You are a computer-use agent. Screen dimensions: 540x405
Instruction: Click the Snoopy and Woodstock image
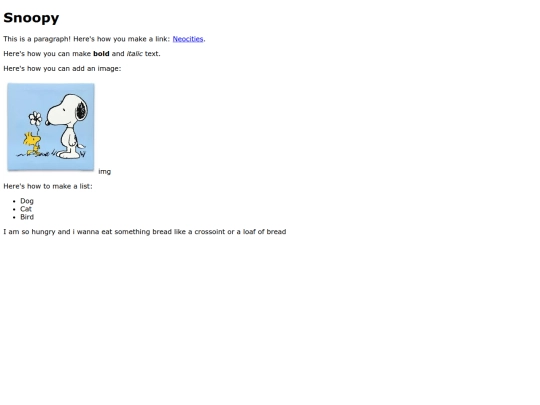(x=51, y=127)
